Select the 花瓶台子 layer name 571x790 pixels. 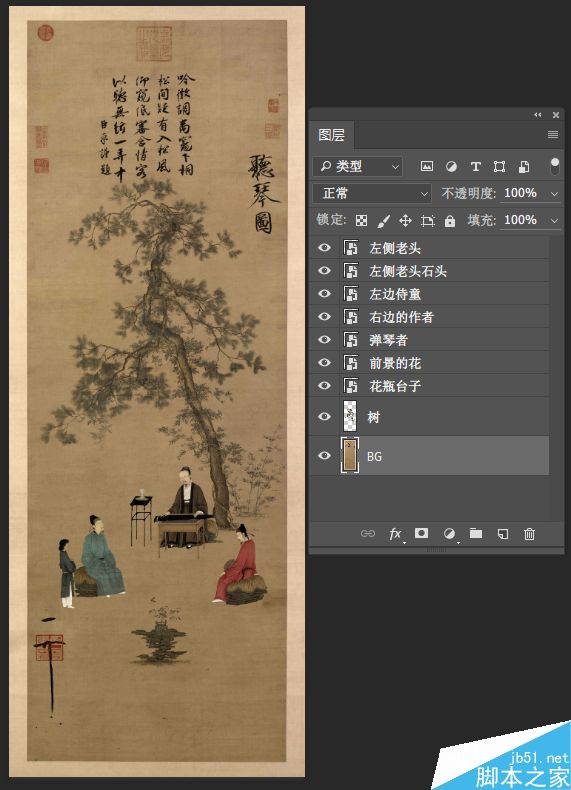coord(395,386)
